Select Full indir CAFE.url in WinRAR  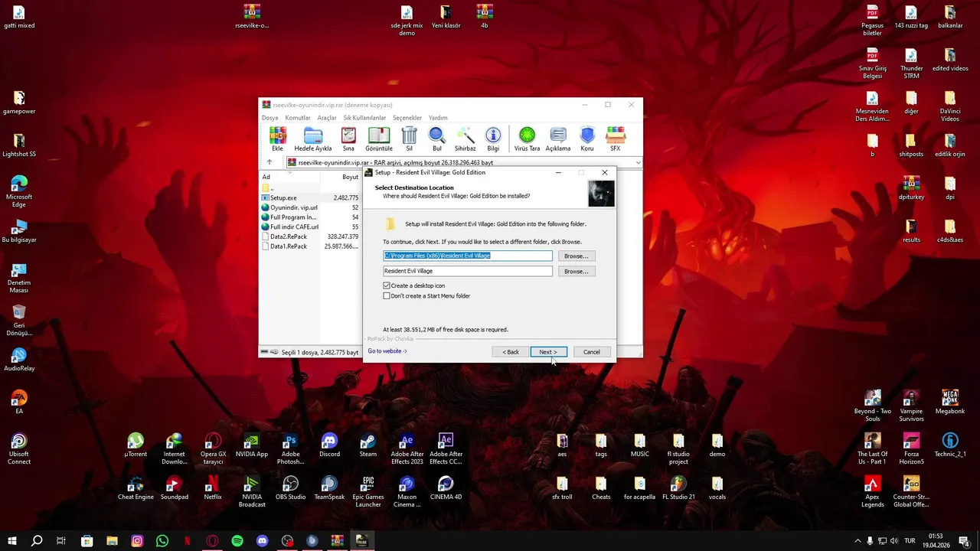tap(311, 227)
